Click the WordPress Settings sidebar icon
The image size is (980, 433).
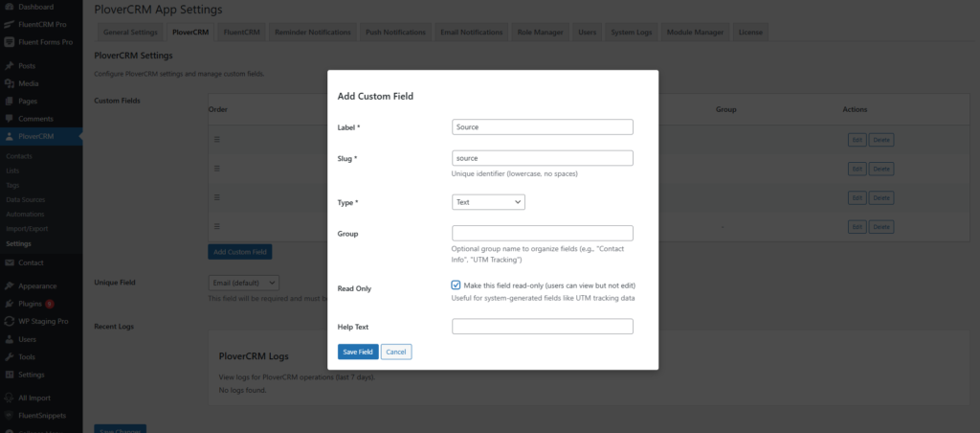click(x=10, y=375)
